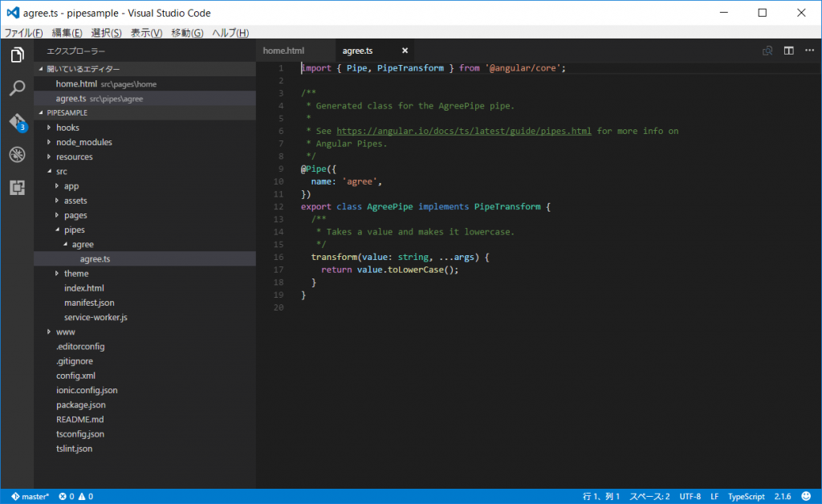Collapse the PIPESAMPLE project section
Image resolution: width=822 pixels, height=504 pixels.
click(67, 113)
